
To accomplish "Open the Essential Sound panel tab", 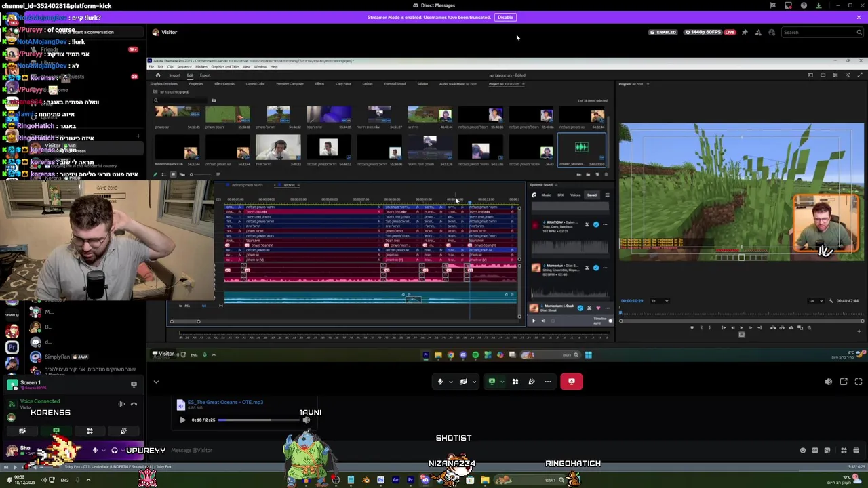I will pyautogui.click(x=395, y=84).
